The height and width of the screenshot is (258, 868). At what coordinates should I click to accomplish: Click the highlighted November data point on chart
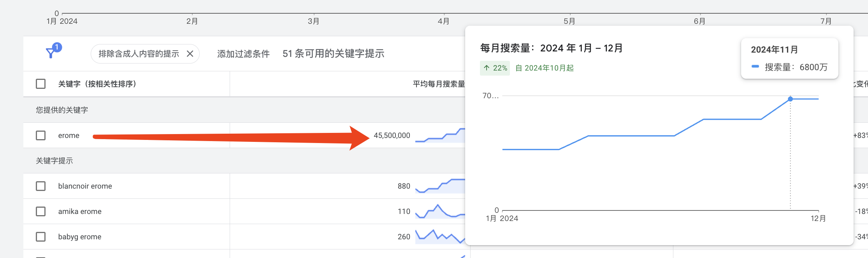click(790, 99)
